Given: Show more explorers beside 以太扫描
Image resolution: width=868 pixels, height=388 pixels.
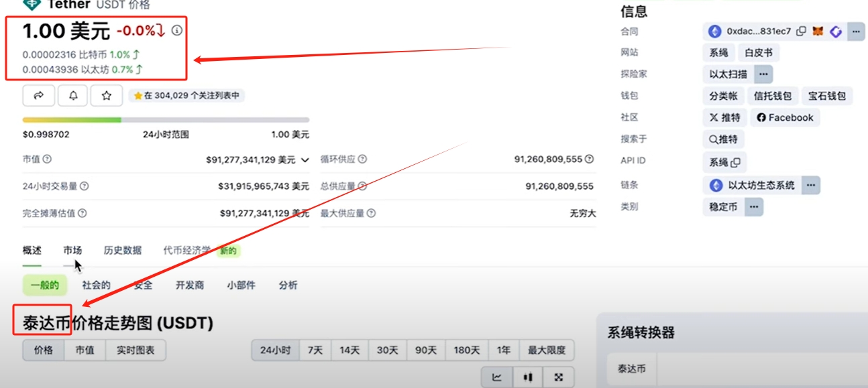Looking at the screenshot, I should [765, 74].
